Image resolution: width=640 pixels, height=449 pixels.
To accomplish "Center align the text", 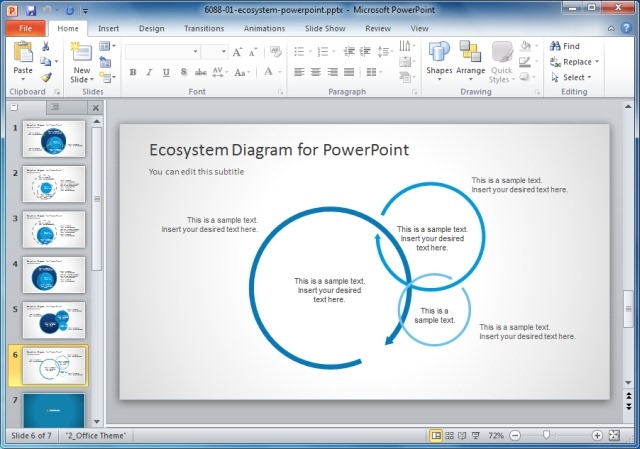I will [316, 72].
